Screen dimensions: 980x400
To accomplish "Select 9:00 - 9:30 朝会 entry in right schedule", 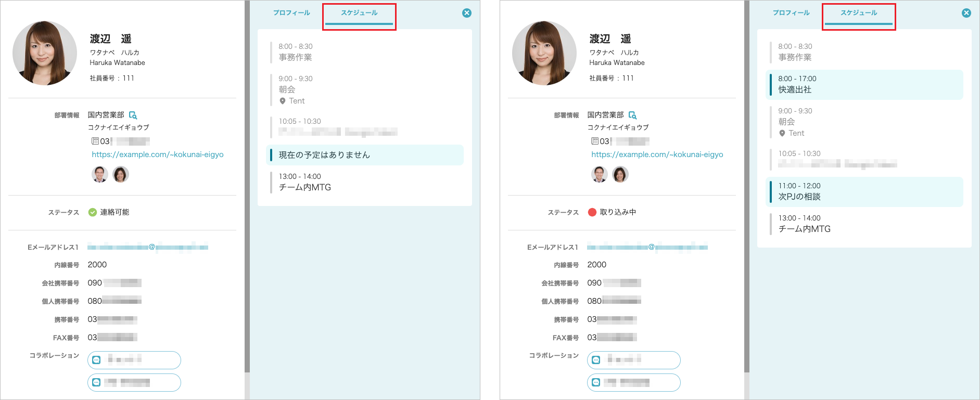I will tap(864, 122).
